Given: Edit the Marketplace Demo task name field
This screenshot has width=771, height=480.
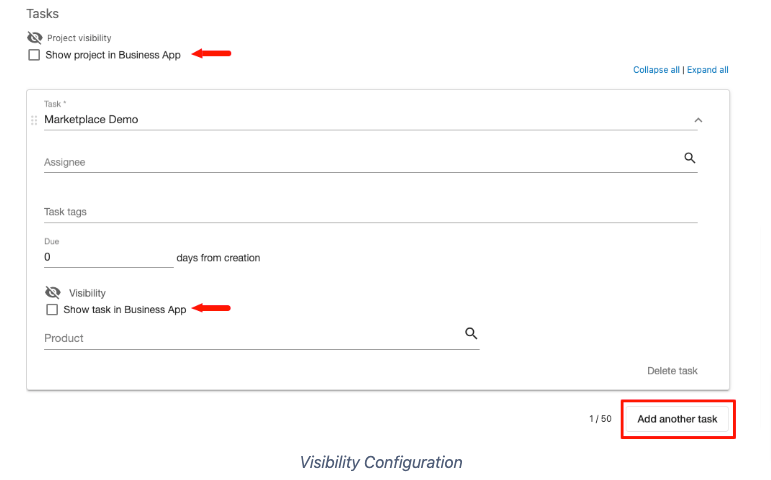Looking at the screenshot, I should [366, 120].
